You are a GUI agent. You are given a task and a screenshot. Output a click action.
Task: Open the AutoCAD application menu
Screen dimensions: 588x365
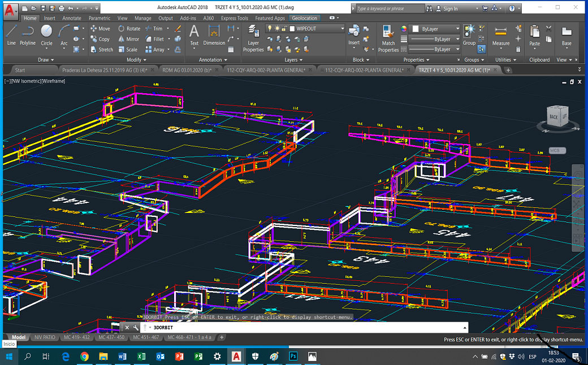tap(10, 11)
